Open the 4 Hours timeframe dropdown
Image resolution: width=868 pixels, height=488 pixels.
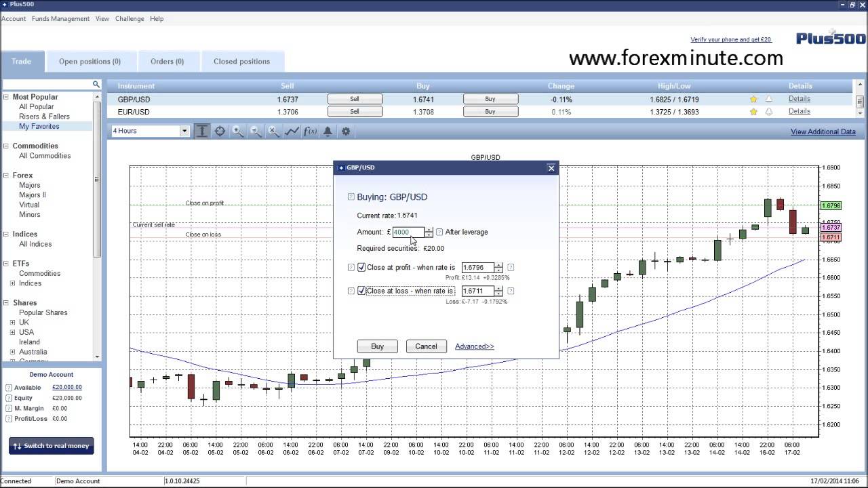click(x=184, y=131)
